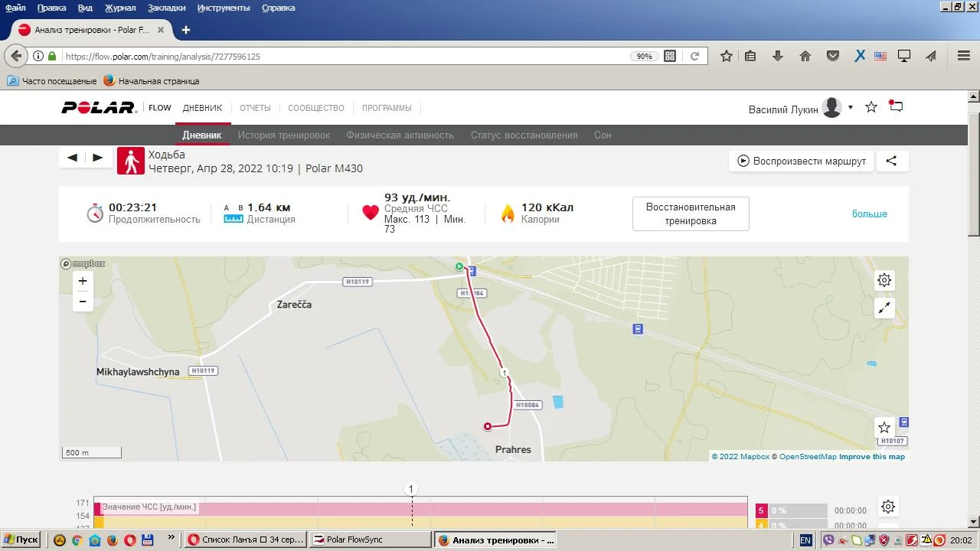The height and width of the screenshot is (551, 980).
Task: Open the Вид menu
Action: 86,8
